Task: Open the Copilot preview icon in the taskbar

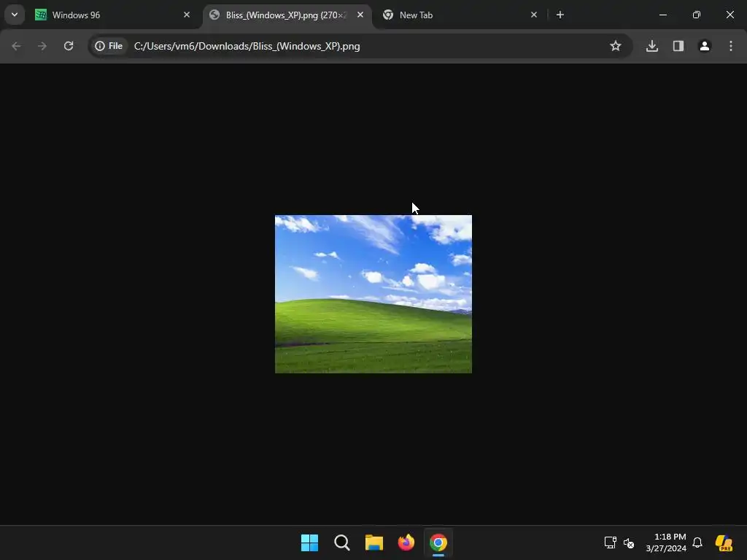Action: coord(724,542)
